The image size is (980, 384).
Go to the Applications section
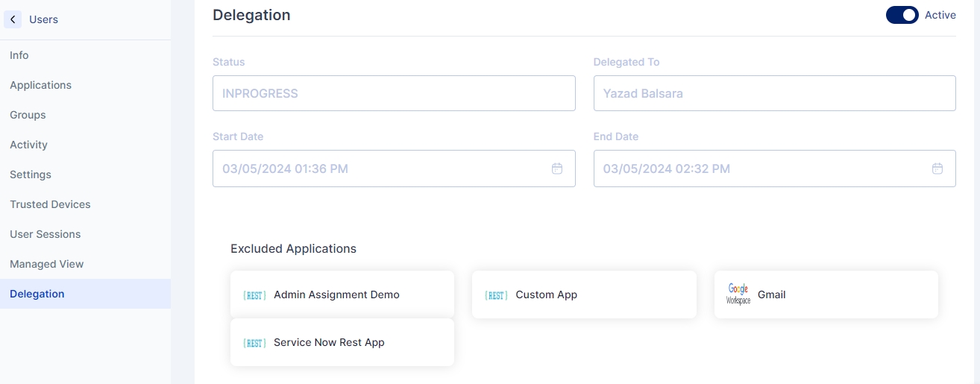tap(41, 85)
